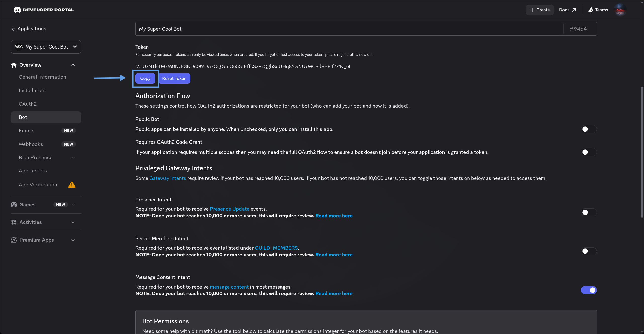
Task: Open the Gateway Intents link
Action: pos(168,178)
